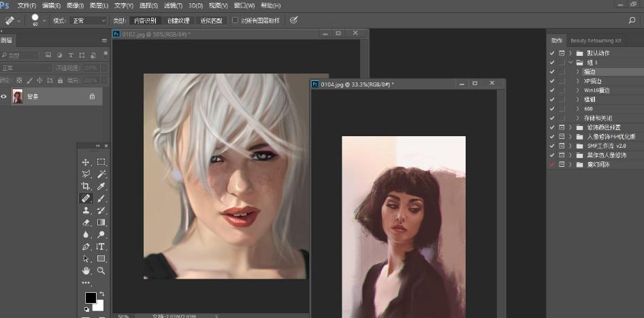Select the Gradient tool
Screen dimensions: 644x318
pyautogui.click(x=101, y=222)
